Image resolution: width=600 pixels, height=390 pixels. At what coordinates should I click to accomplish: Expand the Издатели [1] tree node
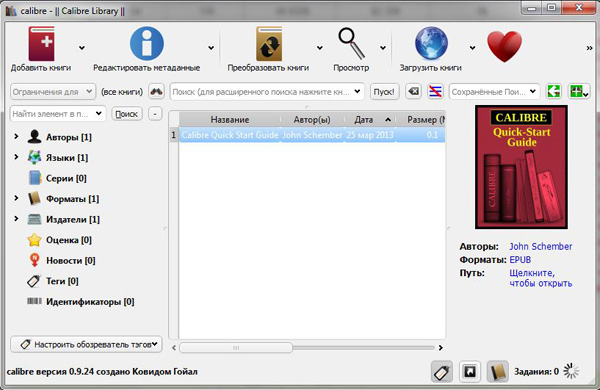[16, 219]
